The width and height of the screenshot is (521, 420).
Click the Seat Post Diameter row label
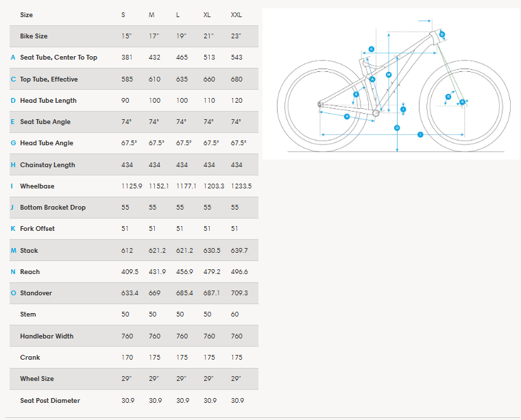[x=50, y=401]
